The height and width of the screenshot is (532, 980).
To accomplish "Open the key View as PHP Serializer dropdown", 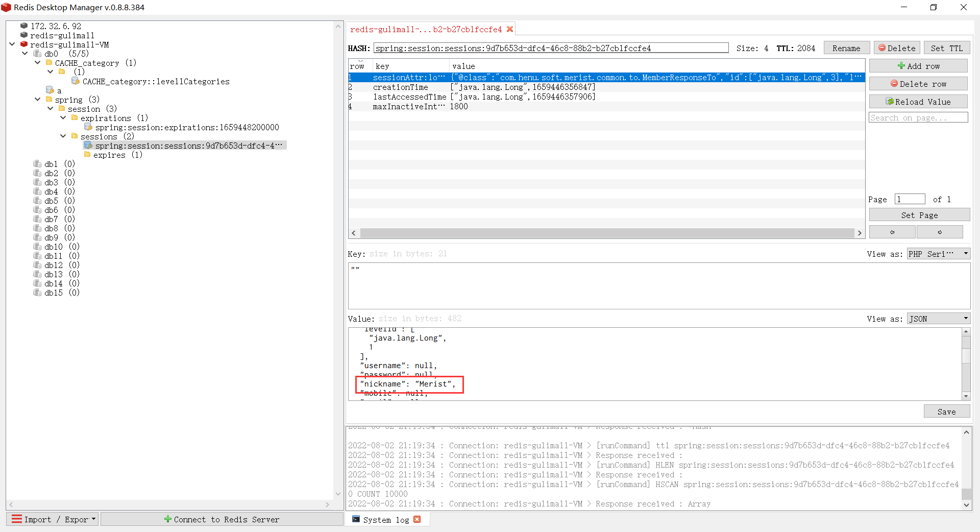I will [x=938, y=254].
